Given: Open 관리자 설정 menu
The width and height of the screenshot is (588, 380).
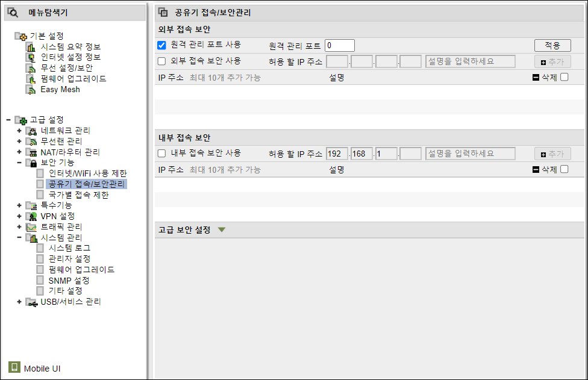Looking at the screenshot, I should pyautogui.click(x=70, y=259).
